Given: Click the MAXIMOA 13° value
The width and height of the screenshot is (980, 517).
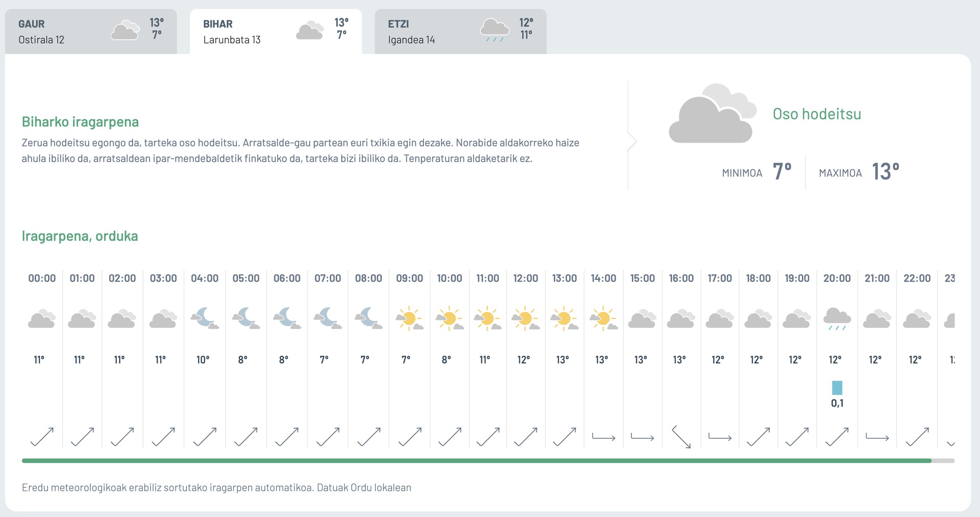Looking at the screenshot, I should pyautogui.click(x=886, y=172).
